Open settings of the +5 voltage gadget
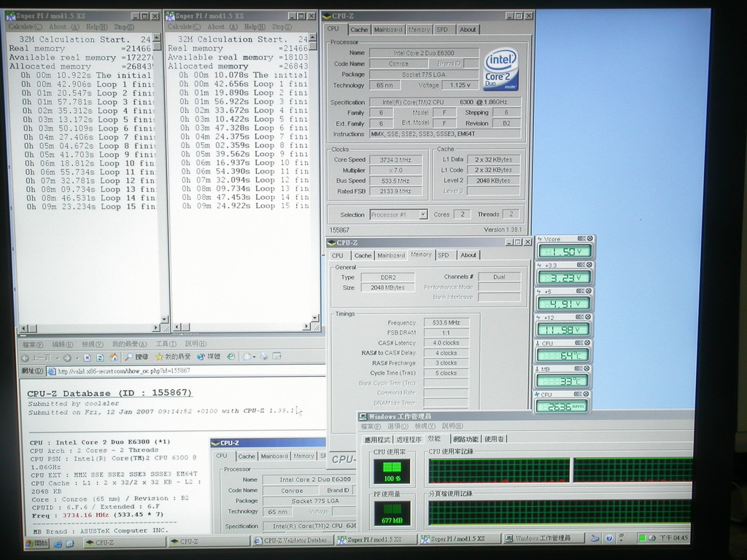Image resolution: width=747 pixels, height=560 pixels. click(580, 291)
